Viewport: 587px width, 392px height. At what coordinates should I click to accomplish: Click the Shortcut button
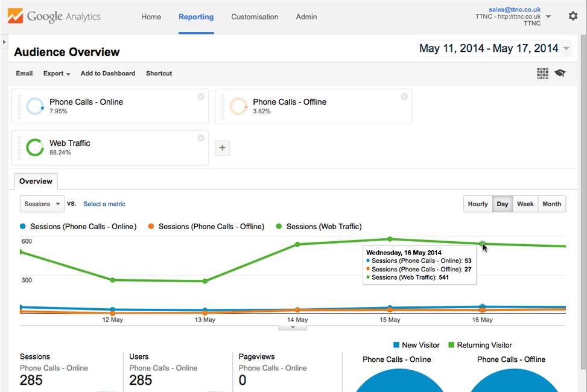[x=159, y=74]
